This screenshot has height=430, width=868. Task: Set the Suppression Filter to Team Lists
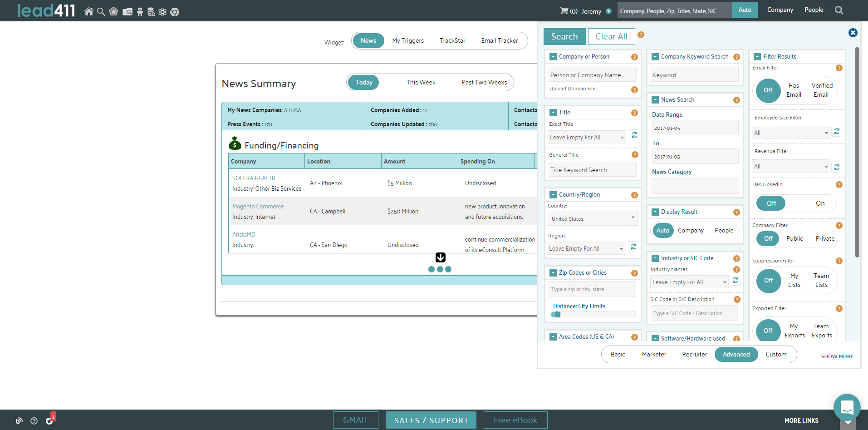[x=821, y=280]
